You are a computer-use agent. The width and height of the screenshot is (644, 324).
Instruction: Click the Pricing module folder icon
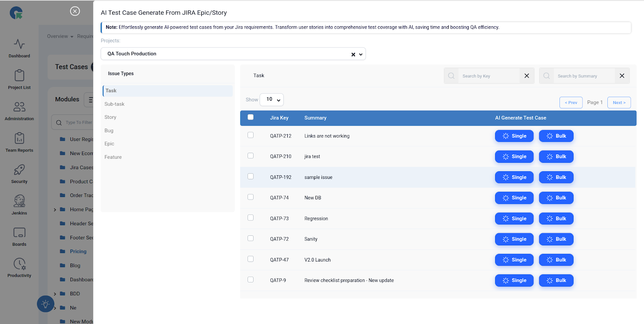[x=62, y=251]
